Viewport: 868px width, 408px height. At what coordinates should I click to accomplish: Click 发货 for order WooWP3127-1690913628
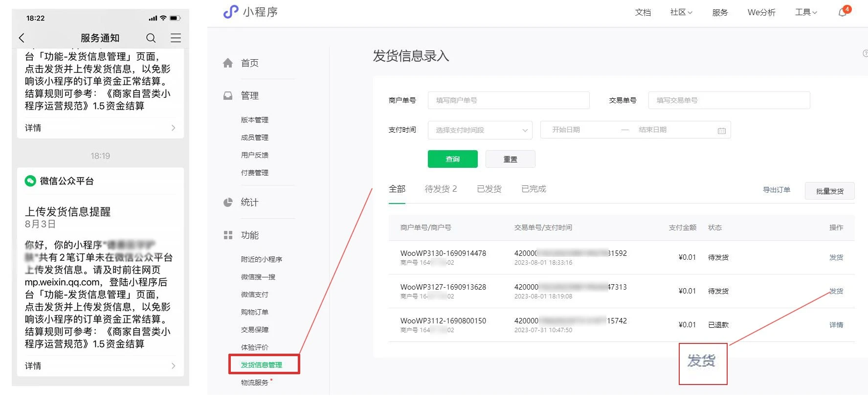point(836,291)
